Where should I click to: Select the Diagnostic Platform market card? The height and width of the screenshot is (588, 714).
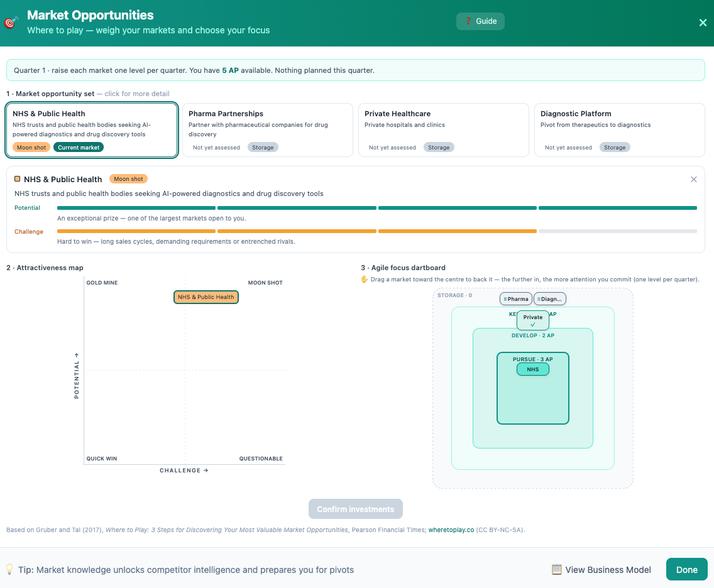click(x=619, y=130)
